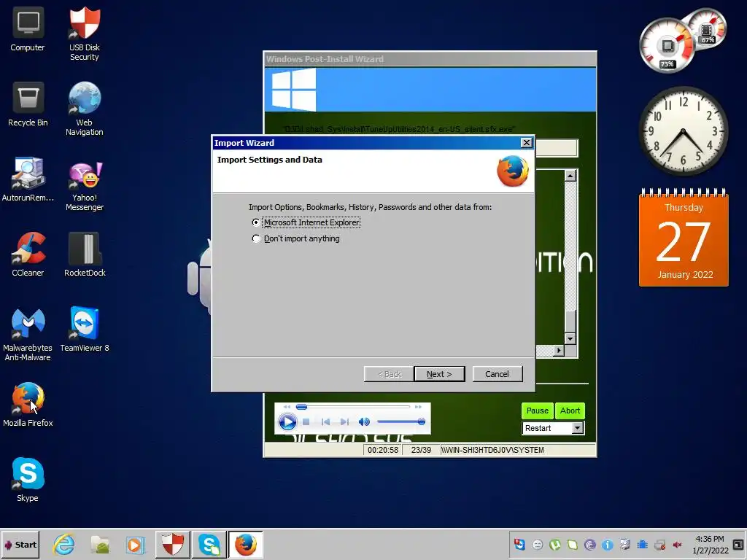The image size is (747, 560).
Task: Mute the wizard media player speaker
Action: coord(364,421)
